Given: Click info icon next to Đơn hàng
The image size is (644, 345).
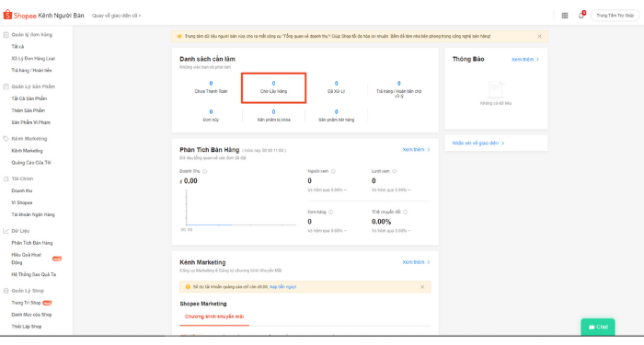Looking at the screenshot, I should coord(330,213).
